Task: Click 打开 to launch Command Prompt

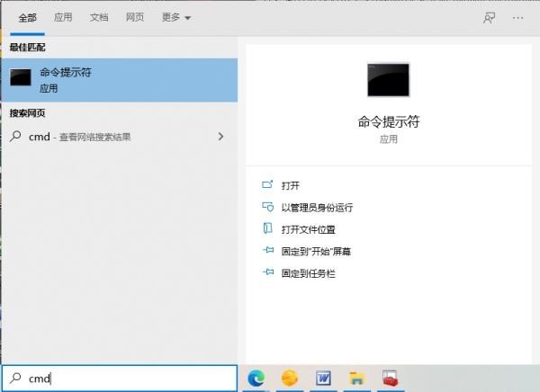Action: 290,185
